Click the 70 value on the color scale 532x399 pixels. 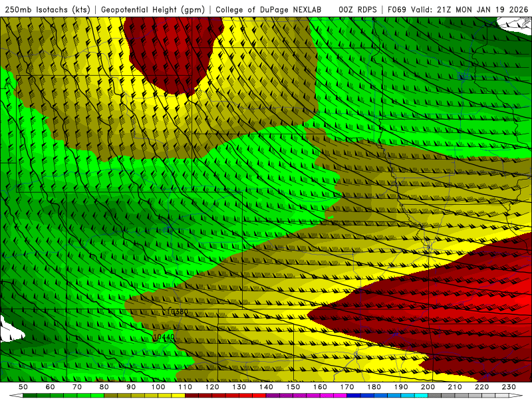77,387
